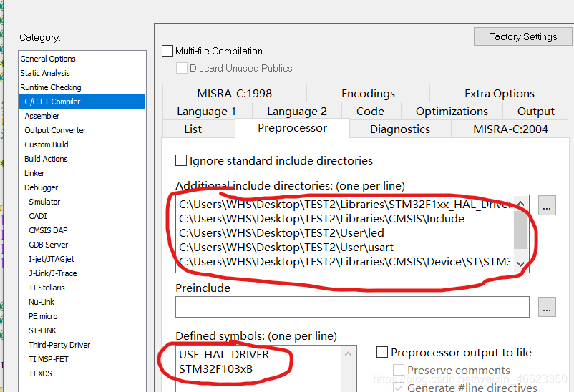Switch to the MISRA-C:2004 tab
Screen dimensions: 574x392
click(x=510, y=129)
